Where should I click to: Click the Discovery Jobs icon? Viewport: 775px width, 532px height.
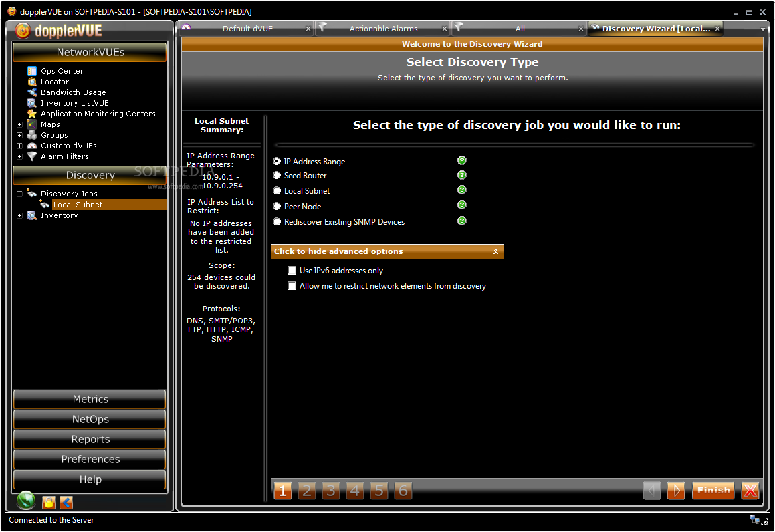(32, 194)
